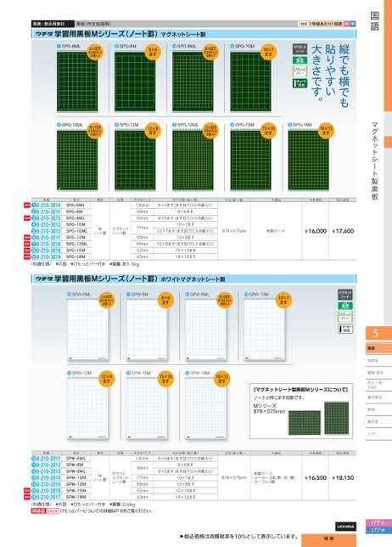
Task: Click the ホワイトマグネットシート製 section heading
Action: [x=193, y=279]
